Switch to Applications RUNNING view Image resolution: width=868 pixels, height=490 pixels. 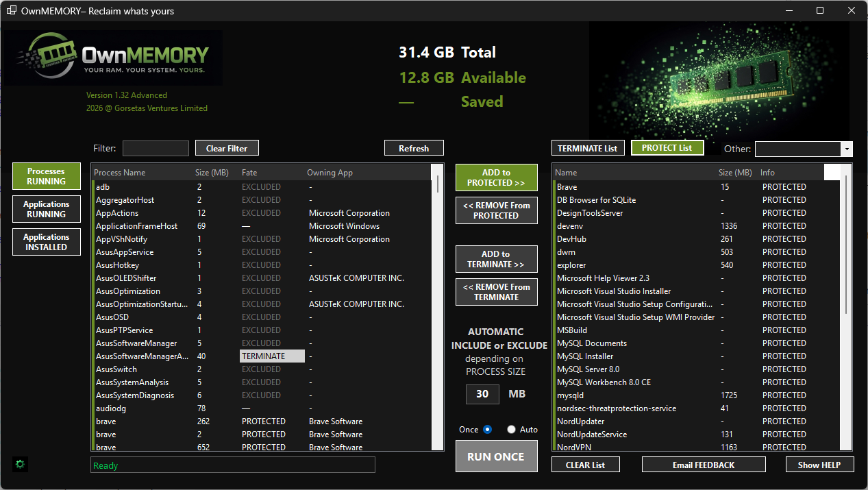point(46,209)
